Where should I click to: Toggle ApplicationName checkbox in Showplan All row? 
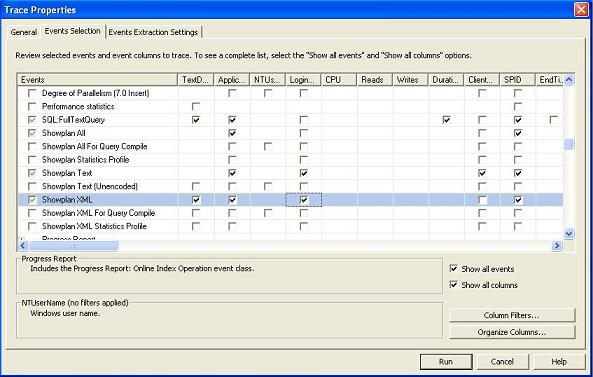(232, 133)
